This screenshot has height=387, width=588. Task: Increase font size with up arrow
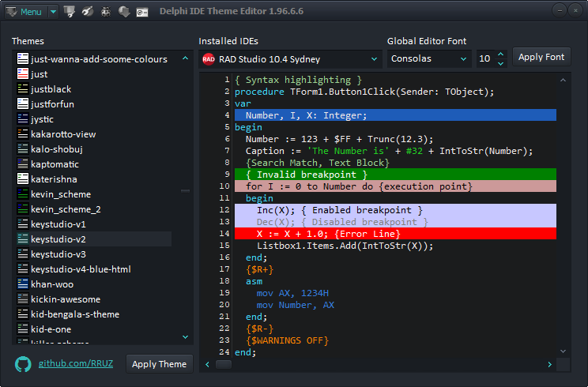[500, 54]
